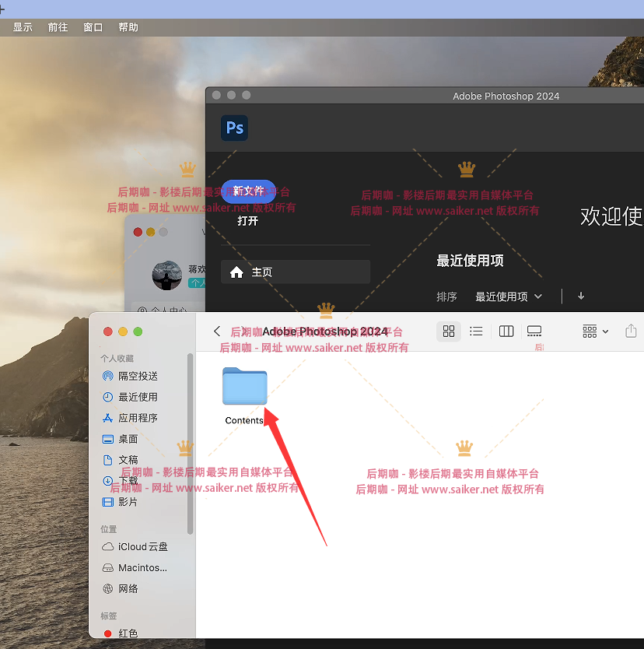Select AirDrop (隔空投送) in Finder sidebar
The image size is (644, 649).
click(131, 376)
